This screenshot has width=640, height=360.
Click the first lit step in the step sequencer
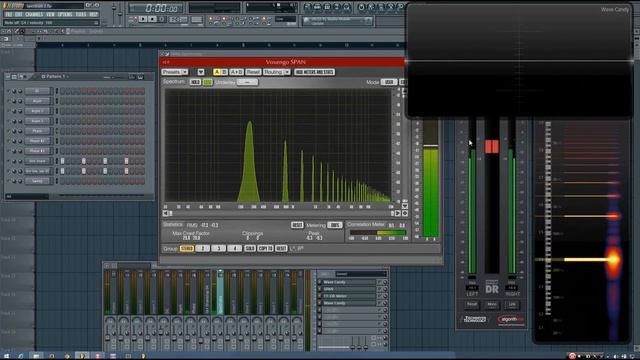click(x=62, y=161)
